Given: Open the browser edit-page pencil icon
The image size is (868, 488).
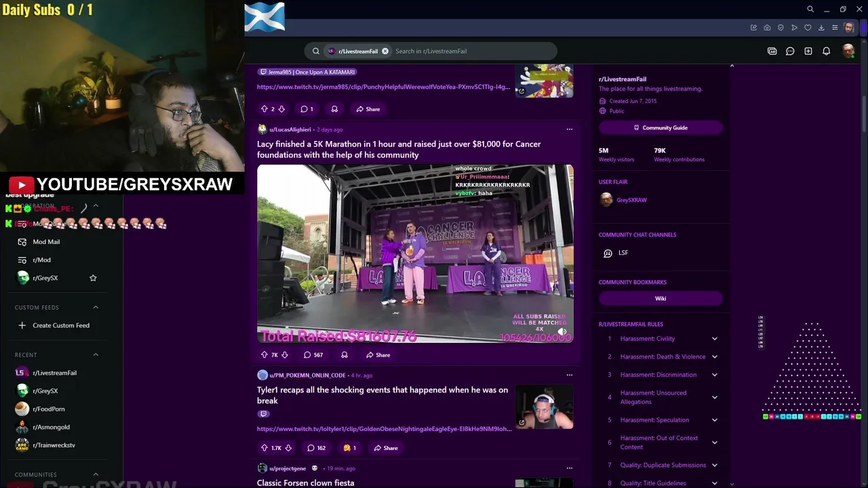Looking at the screenshot, I should point(753,28).
